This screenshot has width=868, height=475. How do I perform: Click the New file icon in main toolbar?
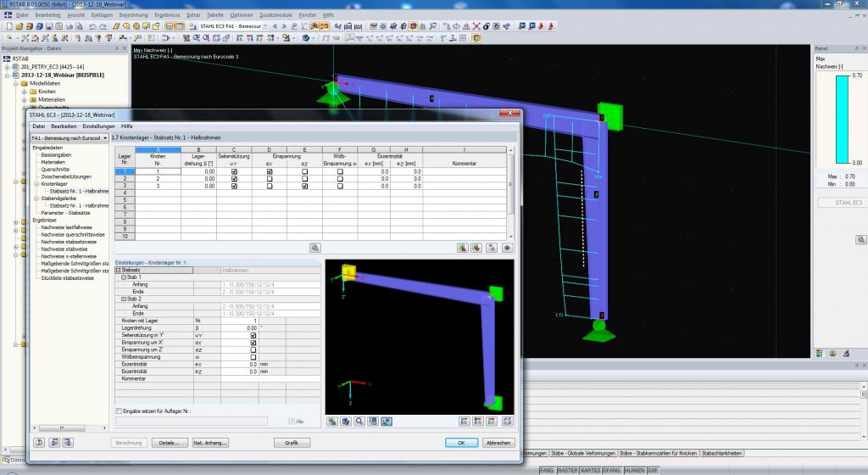pyautogui.click(x=8, y=26)
